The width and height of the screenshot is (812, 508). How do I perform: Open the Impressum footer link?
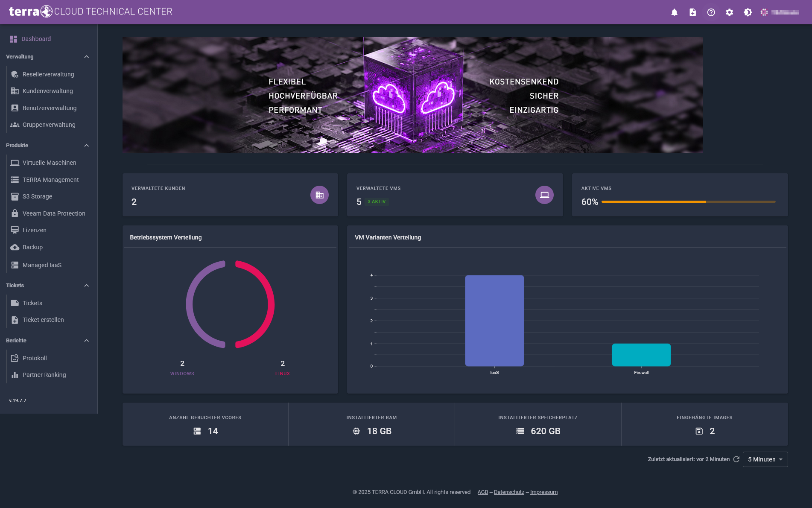pos(543,492)
